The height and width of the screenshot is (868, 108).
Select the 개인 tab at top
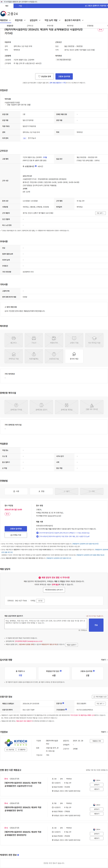[7, 6]
